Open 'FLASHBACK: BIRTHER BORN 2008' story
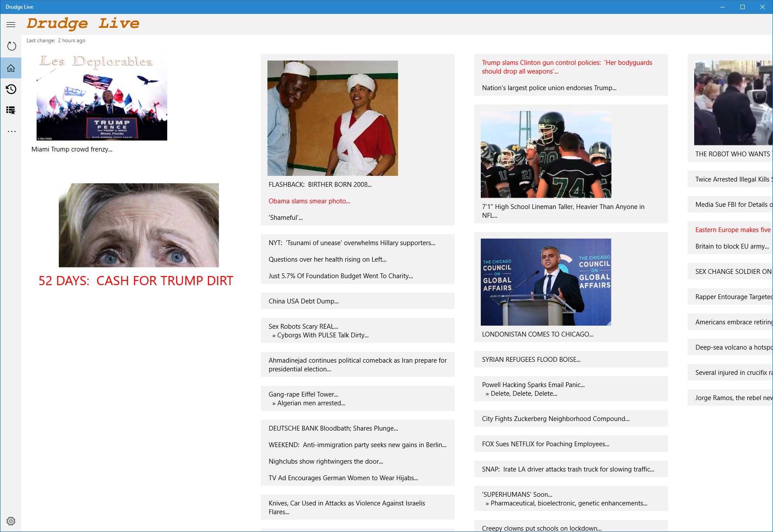The image size is (773, 532). pyautogui.click(x=321, y=184)
